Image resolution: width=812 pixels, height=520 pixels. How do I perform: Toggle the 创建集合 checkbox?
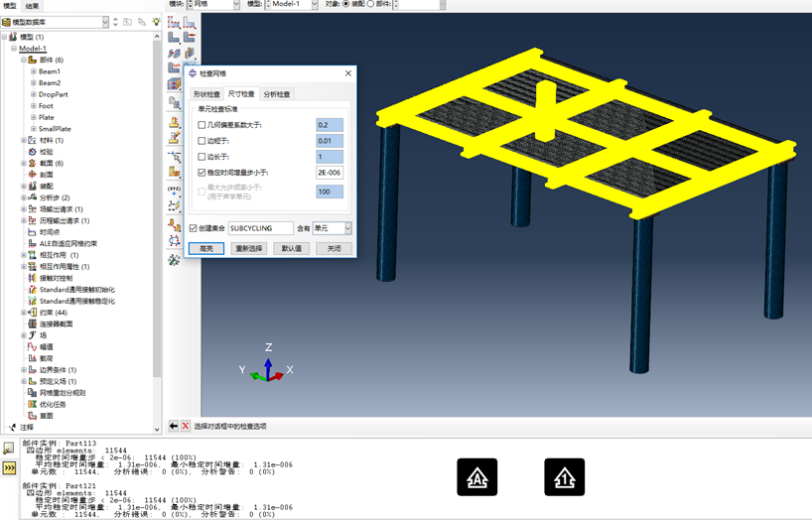(193, 228)
